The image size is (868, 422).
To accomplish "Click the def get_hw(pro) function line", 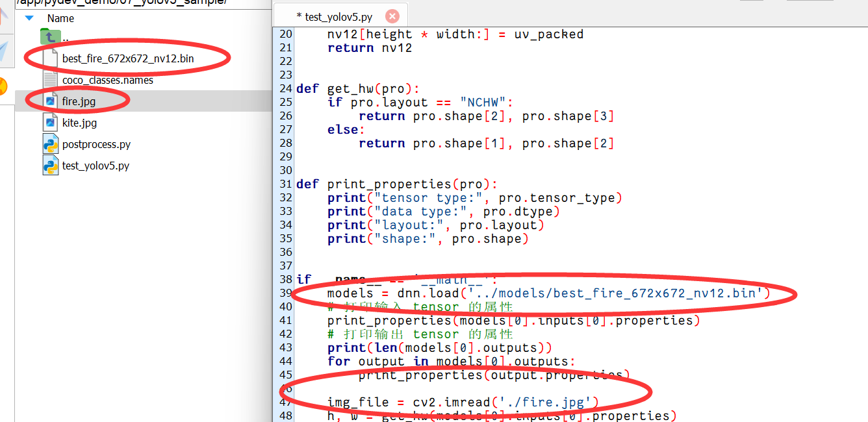I will tap(357, 89).
